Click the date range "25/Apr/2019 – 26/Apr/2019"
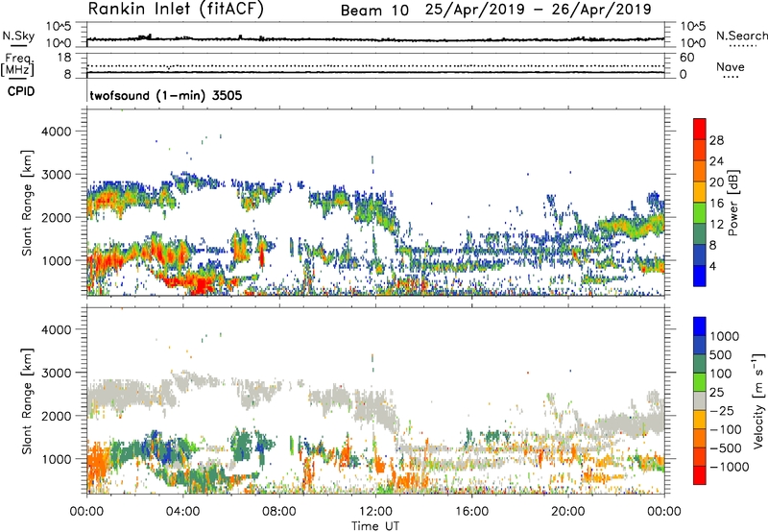Image resolution: width=768 pixels, height=532 pixels. 539,10
